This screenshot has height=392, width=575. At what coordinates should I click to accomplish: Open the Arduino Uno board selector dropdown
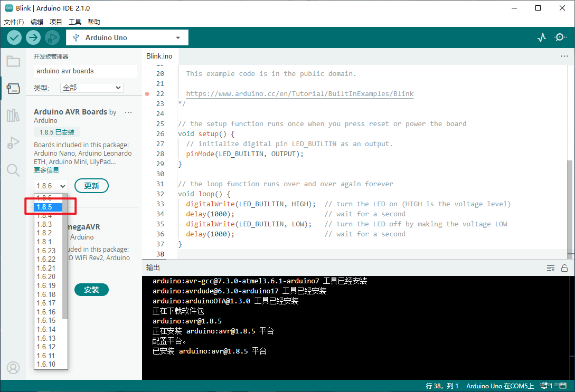pos(127,37)
